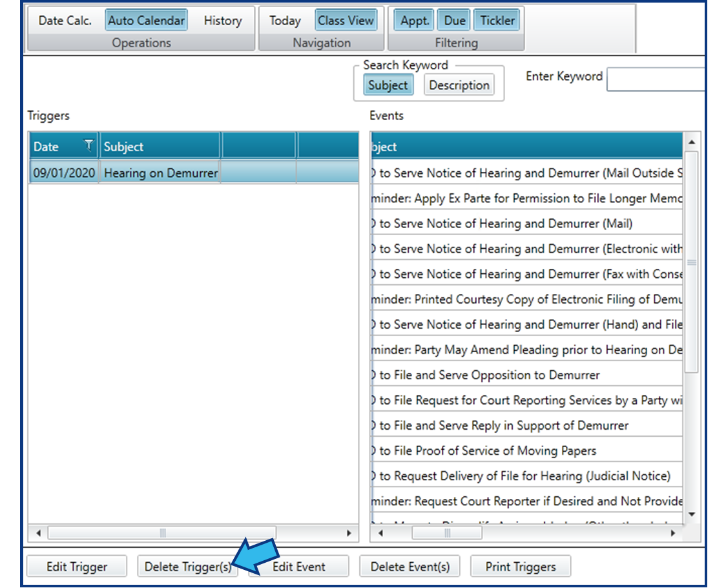
Task: Select event Request Court Reporter if Desired
Action: point(527,501)
